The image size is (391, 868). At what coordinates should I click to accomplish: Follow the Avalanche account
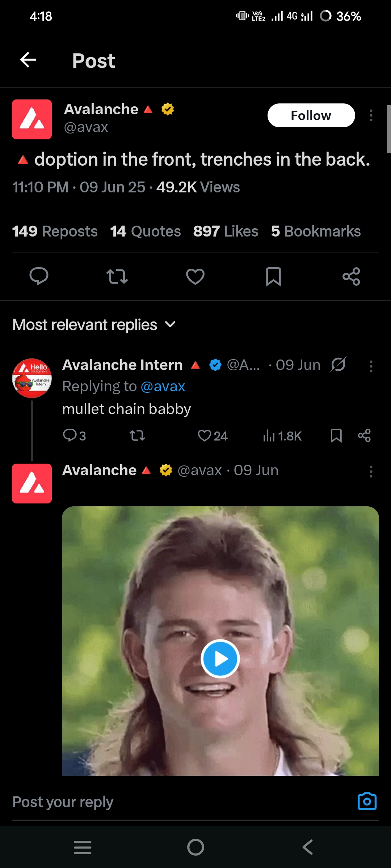(x=311, y=115)
